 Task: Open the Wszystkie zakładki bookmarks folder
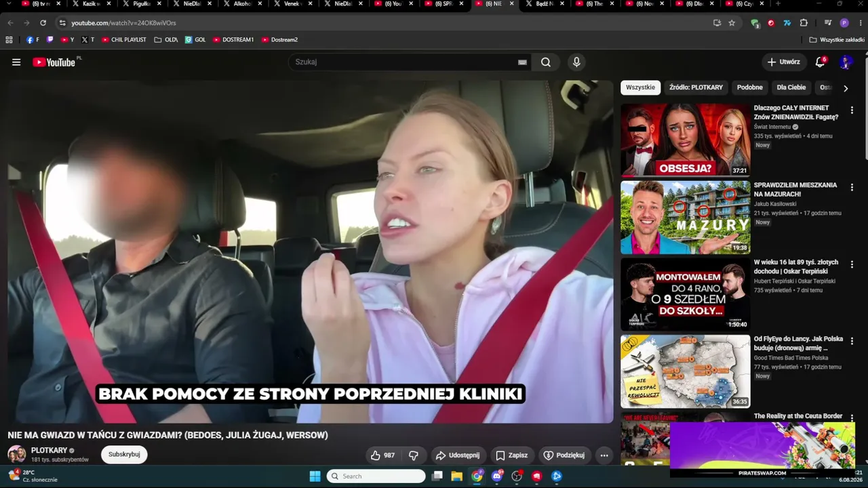pyautogui.click(x=837, y=40)
